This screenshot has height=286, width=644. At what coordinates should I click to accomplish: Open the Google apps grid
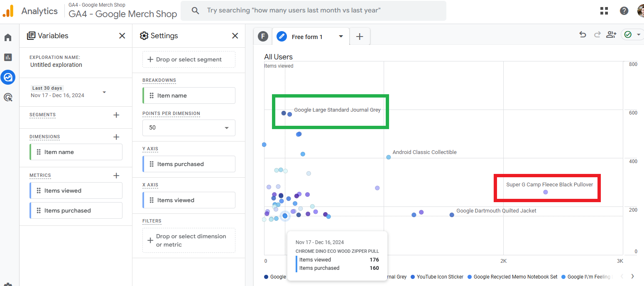pyautogui.click(x=604, y=11)
